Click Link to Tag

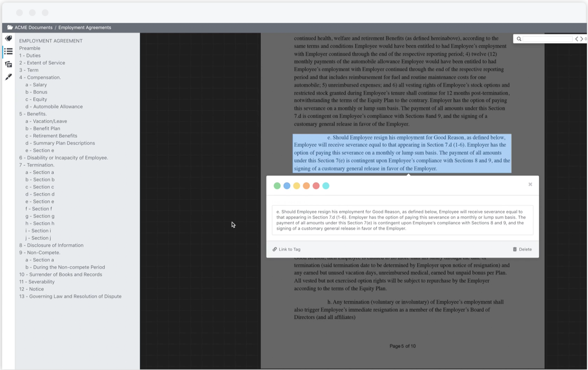(287, 249)
